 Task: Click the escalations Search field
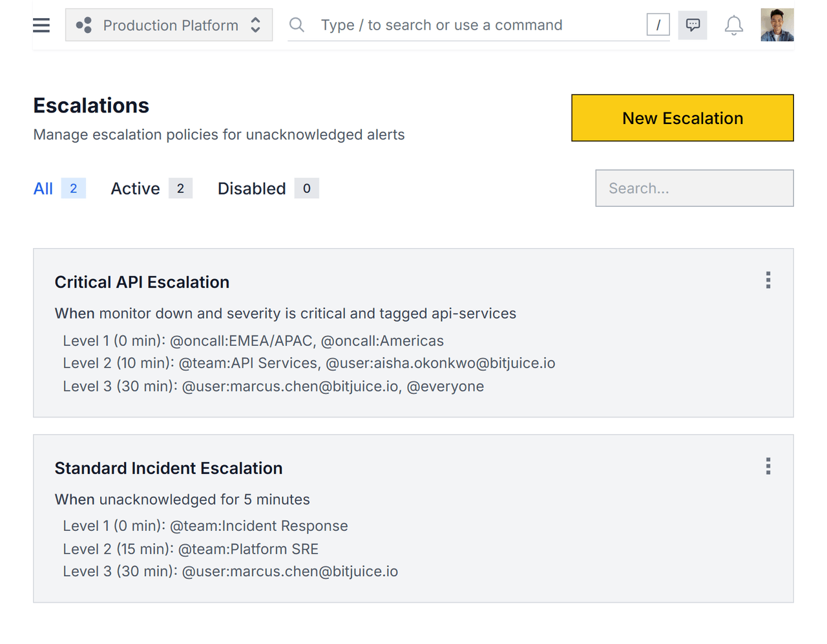tap(694, 188)
